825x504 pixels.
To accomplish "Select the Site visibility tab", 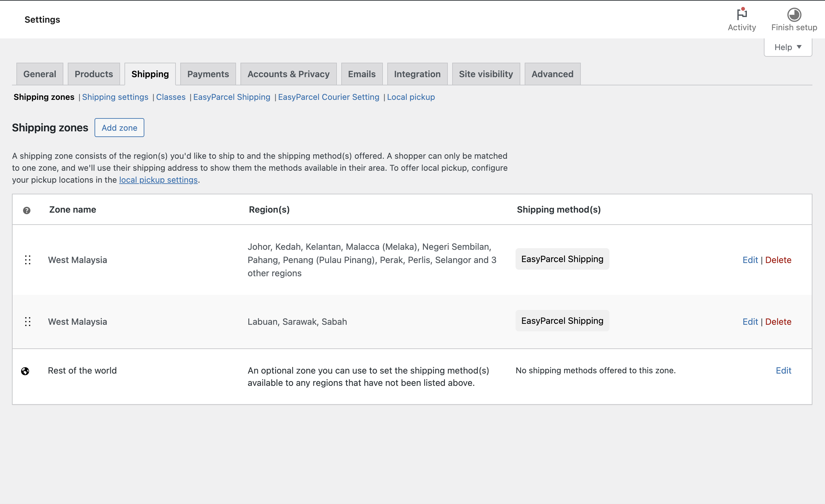I will [486, 74].
